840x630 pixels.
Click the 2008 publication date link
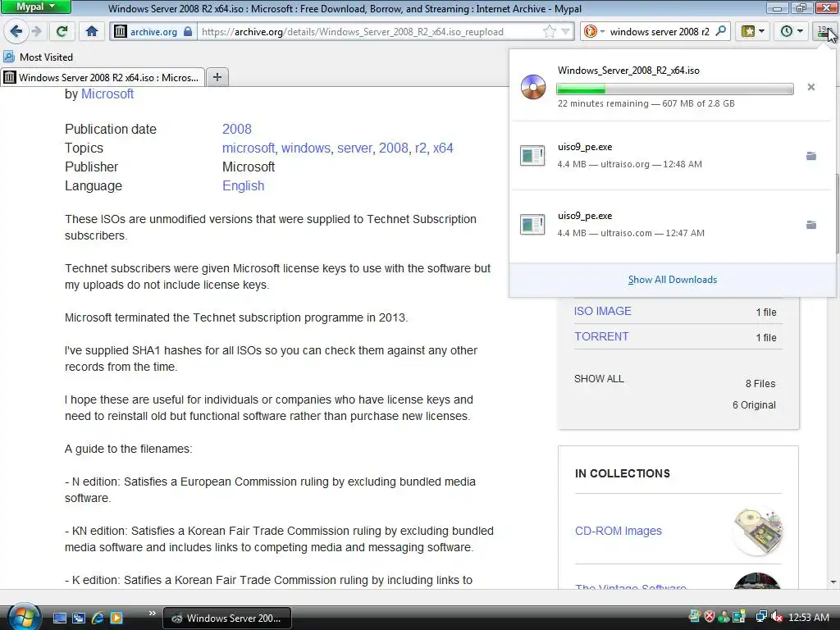[237, 129]
